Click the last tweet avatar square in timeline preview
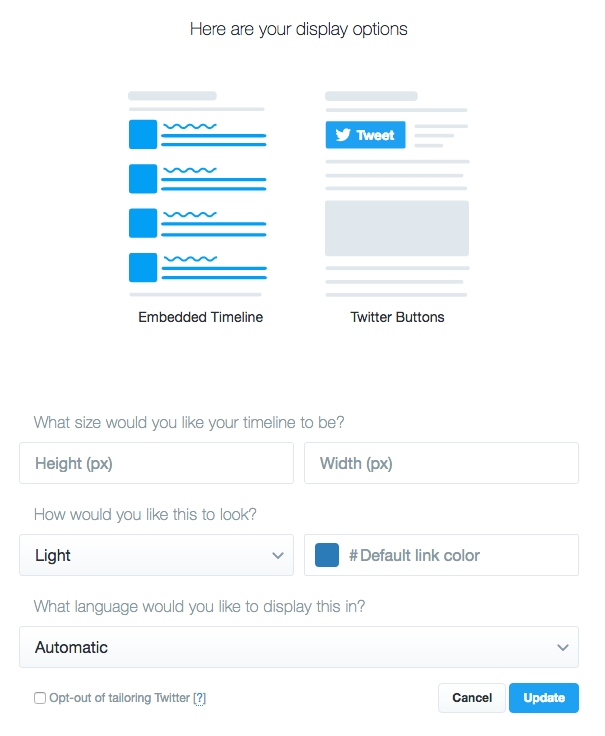 click(143, 268)
